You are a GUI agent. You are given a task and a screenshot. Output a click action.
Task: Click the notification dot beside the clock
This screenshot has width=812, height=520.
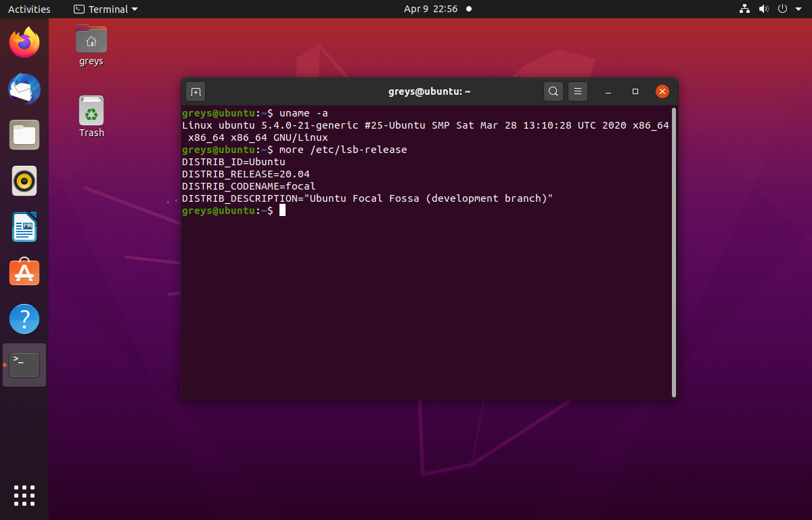469,9
